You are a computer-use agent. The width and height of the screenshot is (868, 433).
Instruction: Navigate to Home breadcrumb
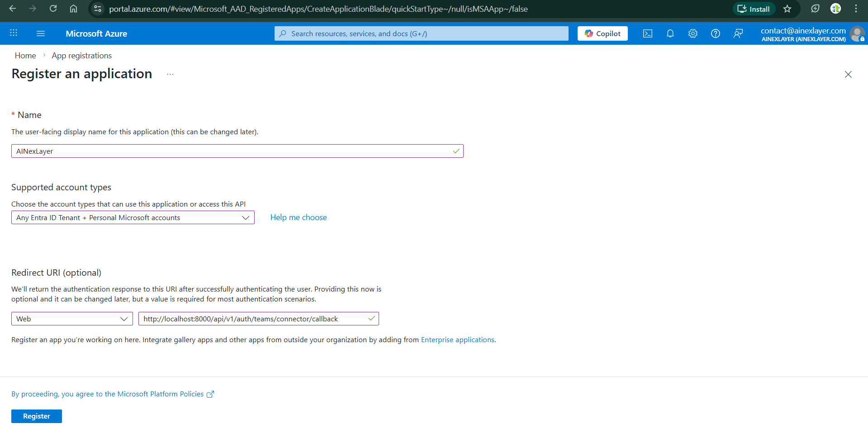click(25, 56)
